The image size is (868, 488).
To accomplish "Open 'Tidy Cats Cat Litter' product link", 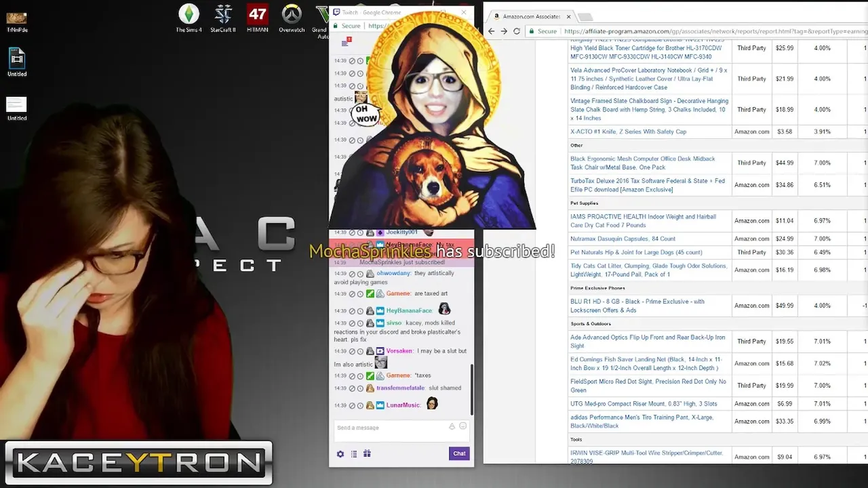I will click(648, 270).
